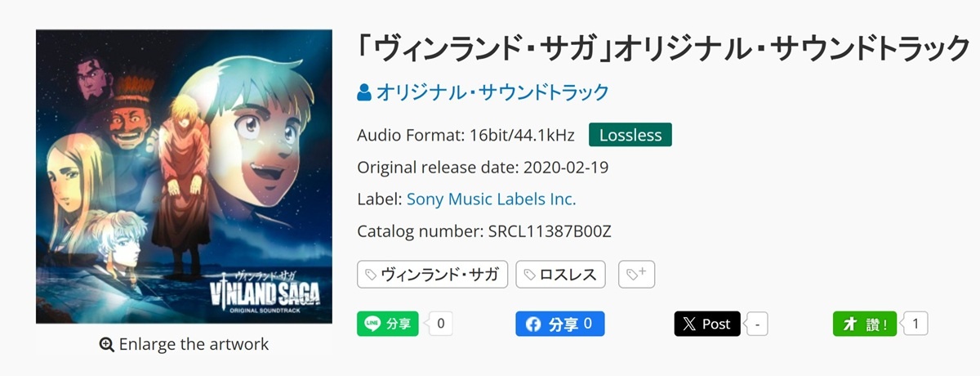Post this album to X
Image resolution: width=980 pixels, height=376 pixels.
click(707, 325)
